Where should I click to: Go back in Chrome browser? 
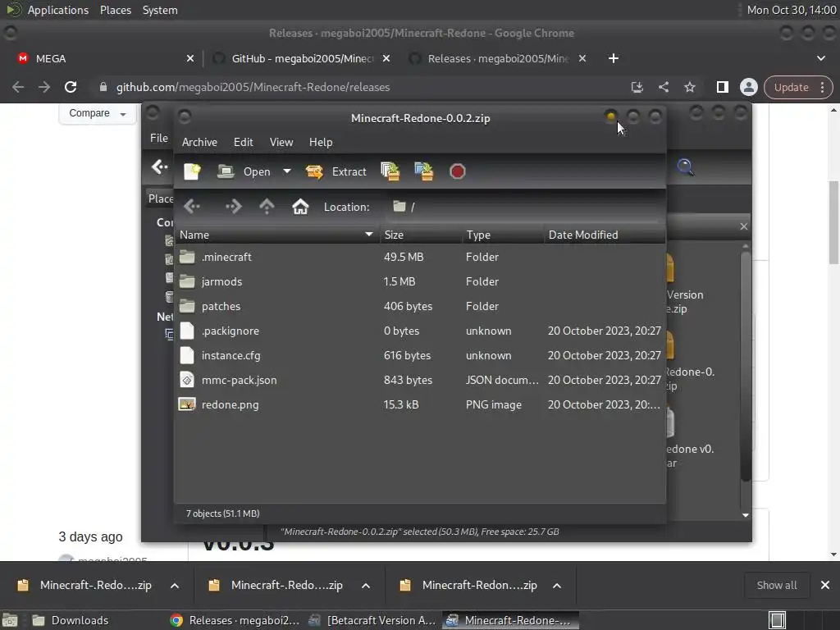[18, 87]
